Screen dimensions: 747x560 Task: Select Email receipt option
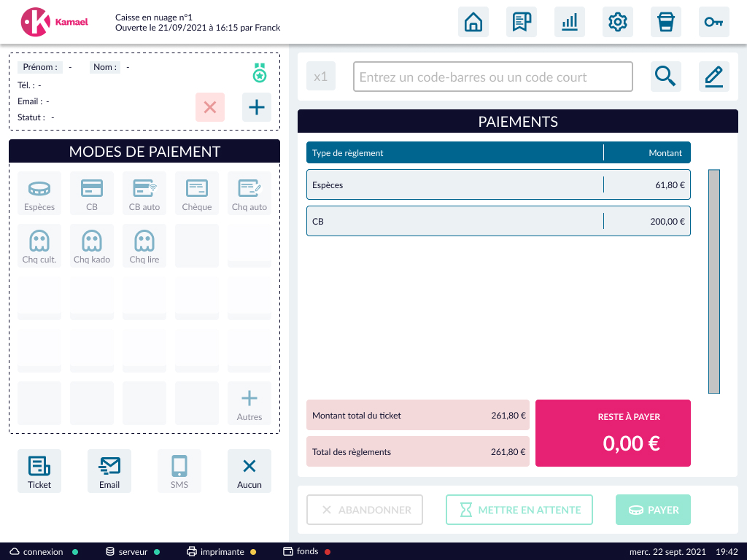109,471
